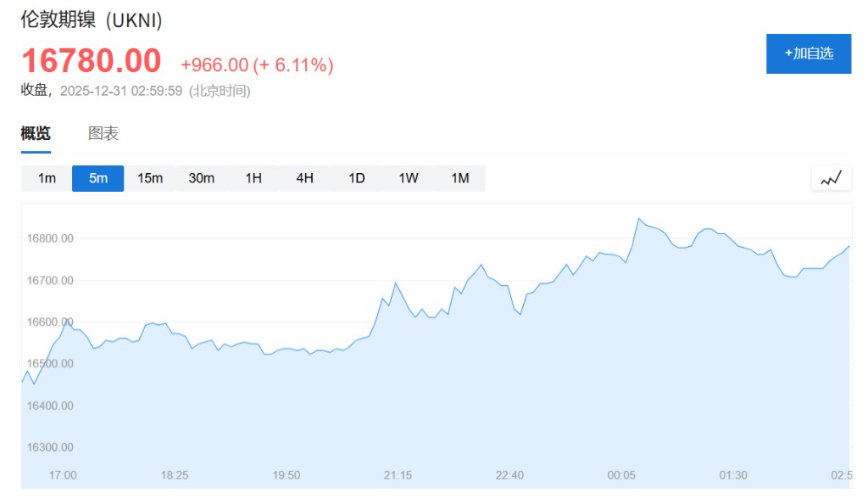The height and width of the screenshot is (498, 868).
Task: Set chart to 1M interval
Action: click(460, 178)
